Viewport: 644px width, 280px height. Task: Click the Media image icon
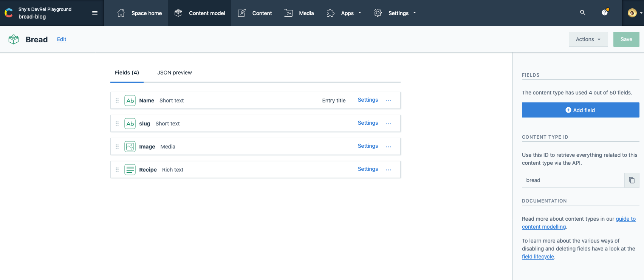point(288,13)
